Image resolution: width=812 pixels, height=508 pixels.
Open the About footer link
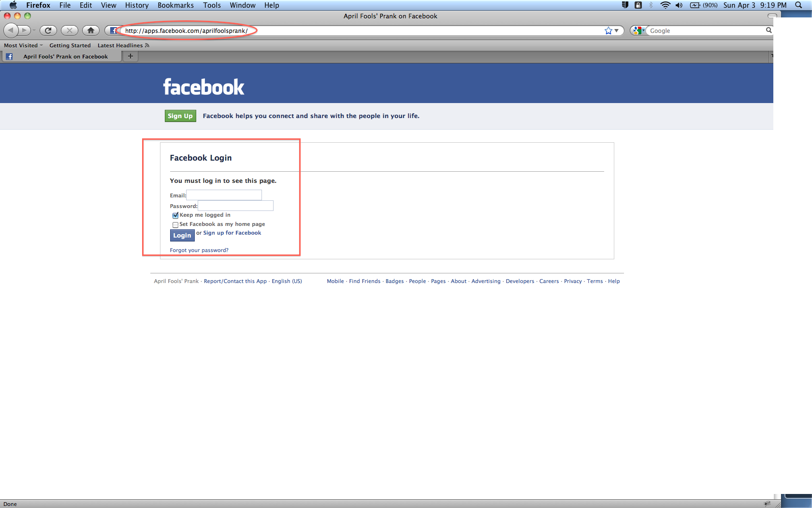click(x=459, y=281)
